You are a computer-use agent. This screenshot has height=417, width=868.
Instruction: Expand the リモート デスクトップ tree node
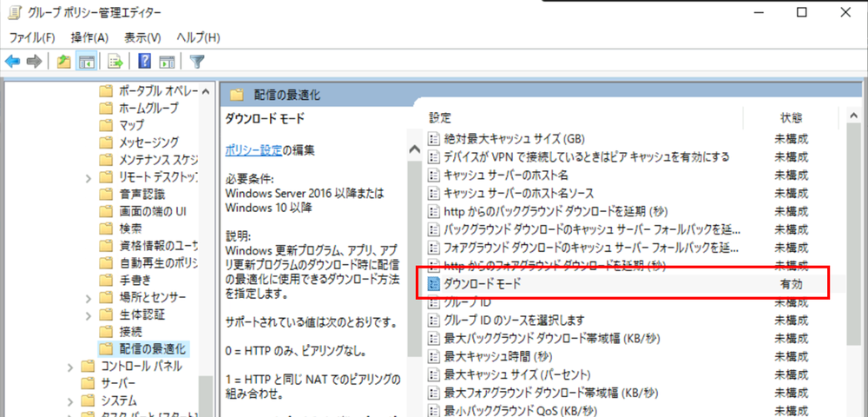[x=89, y=177]
